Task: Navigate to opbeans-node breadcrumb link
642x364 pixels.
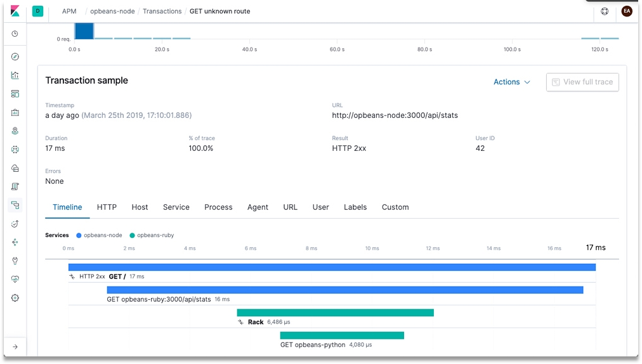Action: point(112,11)
